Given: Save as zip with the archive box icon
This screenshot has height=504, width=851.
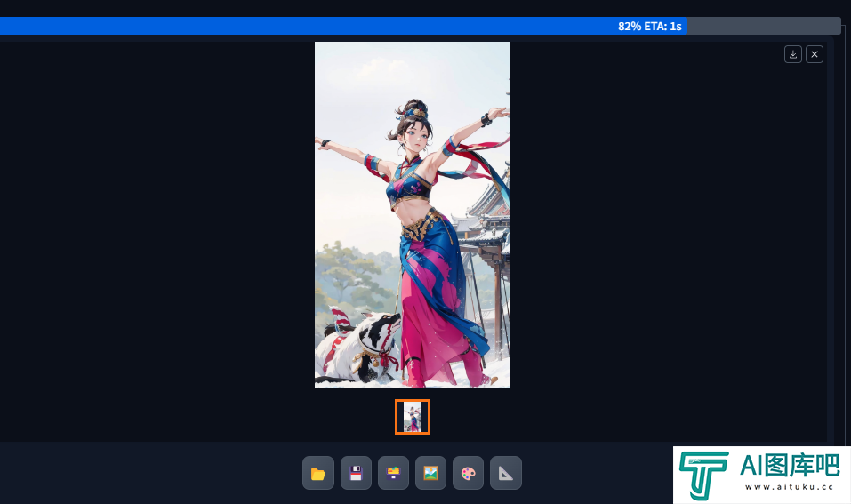Looking at the screenshot, I should pyautogui.click(x=393, y=474).
